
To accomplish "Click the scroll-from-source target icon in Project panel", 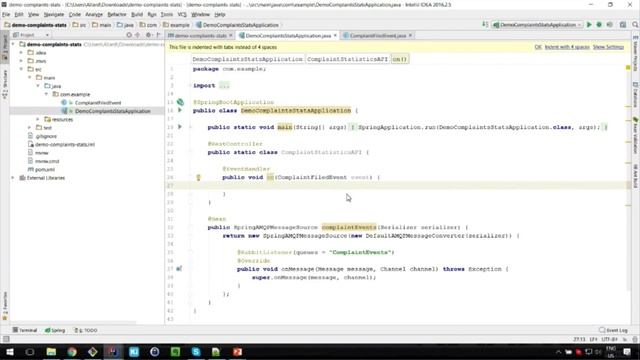I will coord(129,35).
